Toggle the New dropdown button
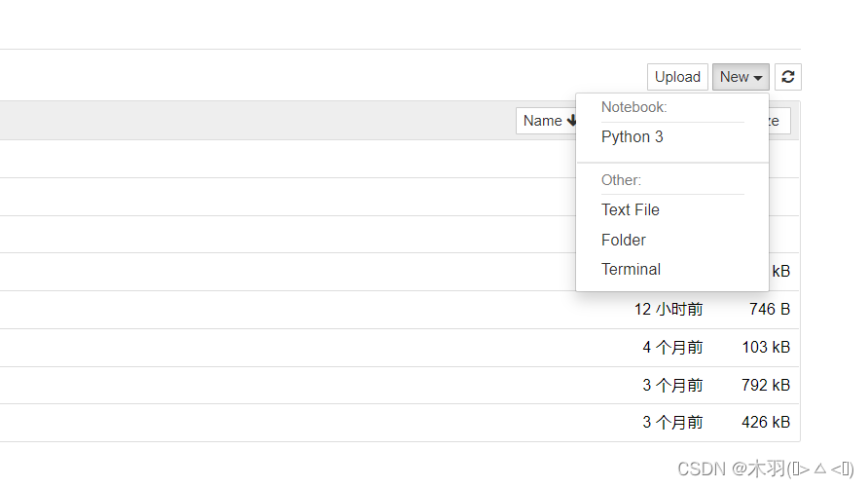Viewport: 868px width, 488px height. tap(741, 77)
